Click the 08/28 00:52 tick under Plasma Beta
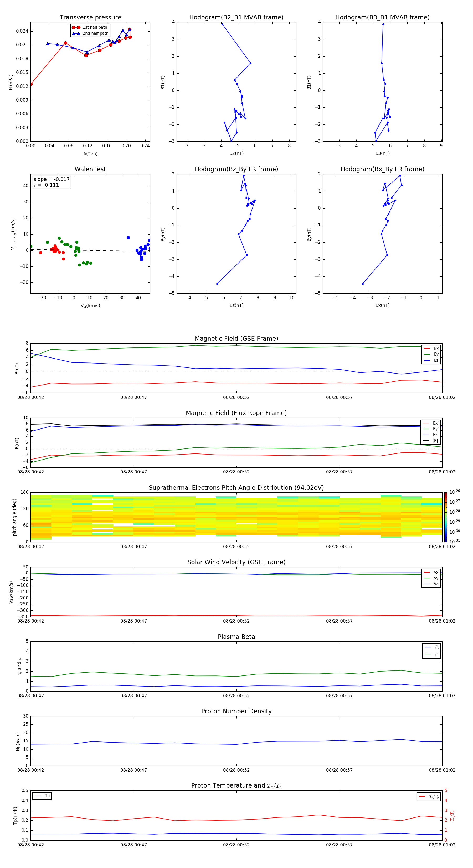This screenshot has width=473, height=868. point(236,695)
